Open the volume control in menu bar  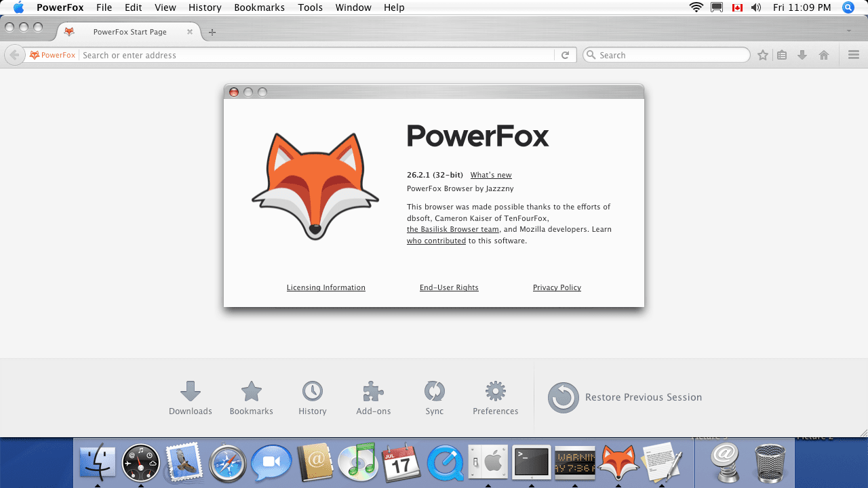pyautogui.click(x=756, y=7)
